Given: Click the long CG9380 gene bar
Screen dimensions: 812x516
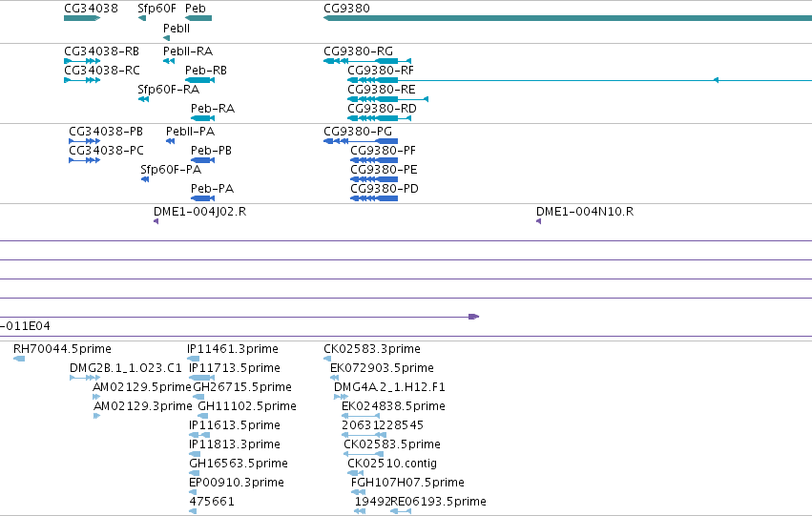Looking at the screenshot, I should click(x=568, y=18).
